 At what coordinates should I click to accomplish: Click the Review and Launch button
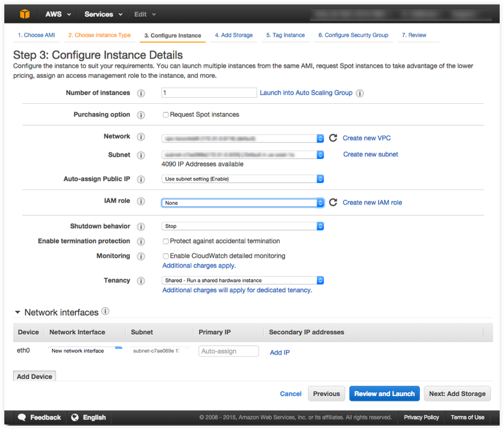[384, 394]
